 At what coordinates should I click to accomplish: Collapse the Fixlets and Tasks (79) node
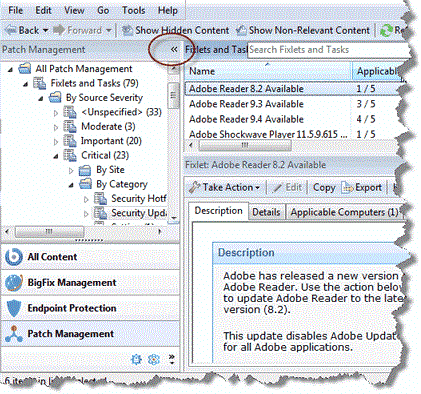(x=26, y=84)
